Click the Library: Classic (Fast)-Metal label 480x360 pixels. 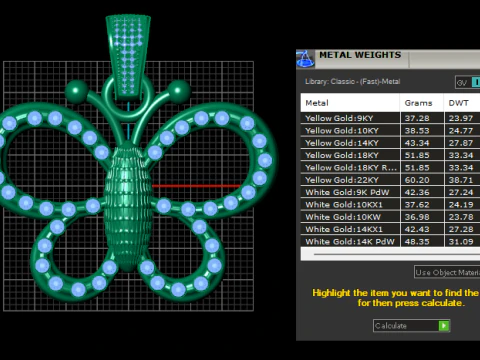[x=352, y=81]
